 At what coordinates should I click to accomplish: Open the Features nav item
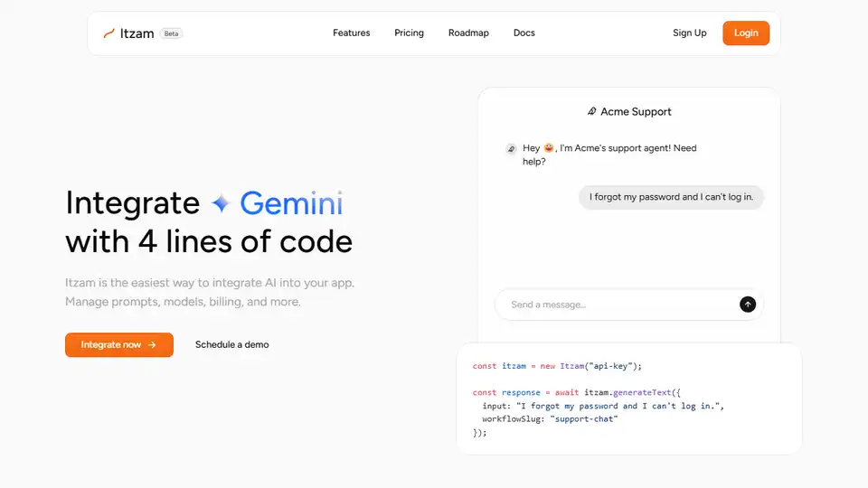(351, 33)
